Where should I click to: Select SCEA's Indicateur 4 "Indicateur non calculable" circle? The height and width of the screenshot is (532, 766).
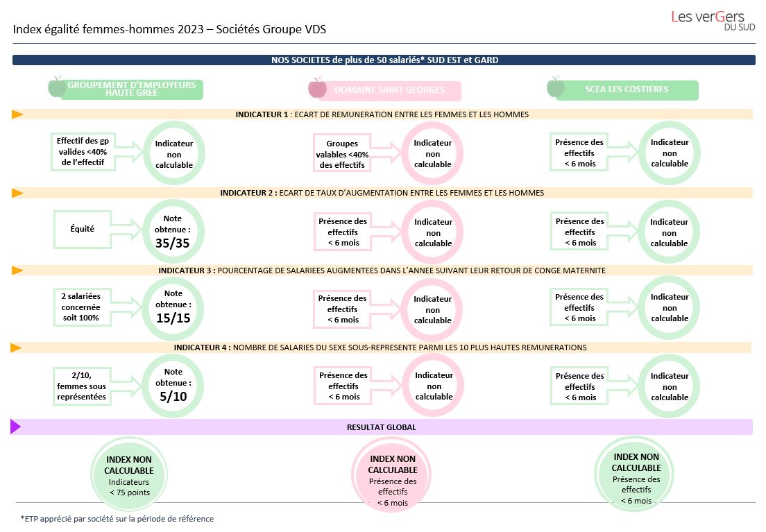pos(670,386)
